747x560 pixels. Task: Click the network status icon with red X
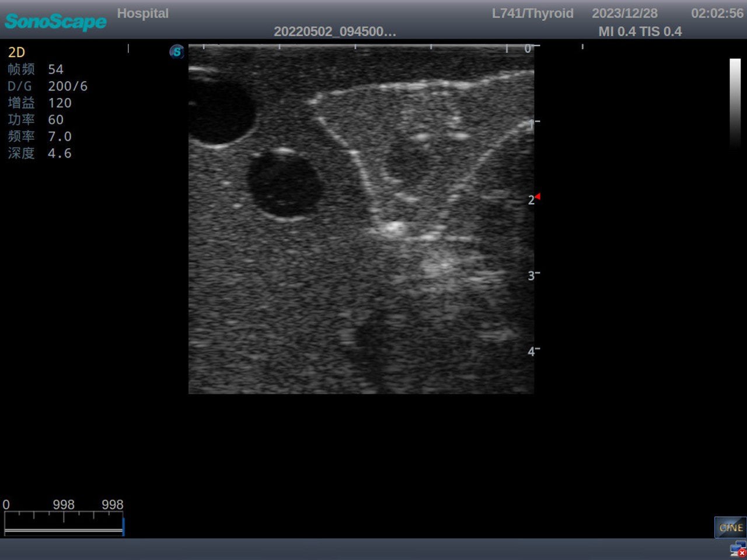coord(736,549)
